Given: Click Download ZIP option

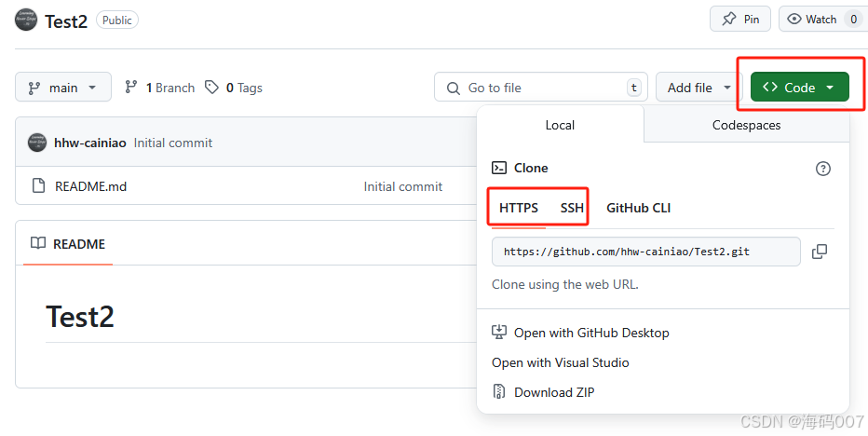Looking at the screenshot, I should click(x=553, y=392).
